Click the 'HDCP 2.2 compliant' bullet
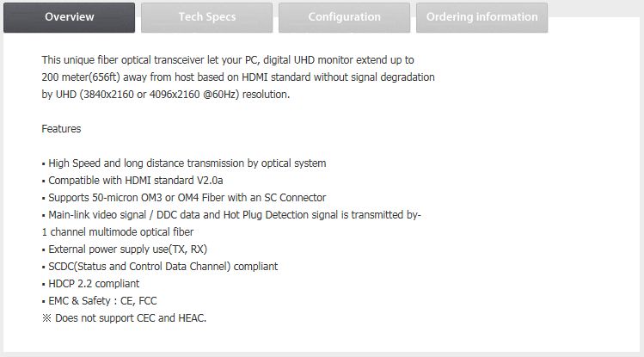This screenshot has height=357, width=644. tap(90, 284)
